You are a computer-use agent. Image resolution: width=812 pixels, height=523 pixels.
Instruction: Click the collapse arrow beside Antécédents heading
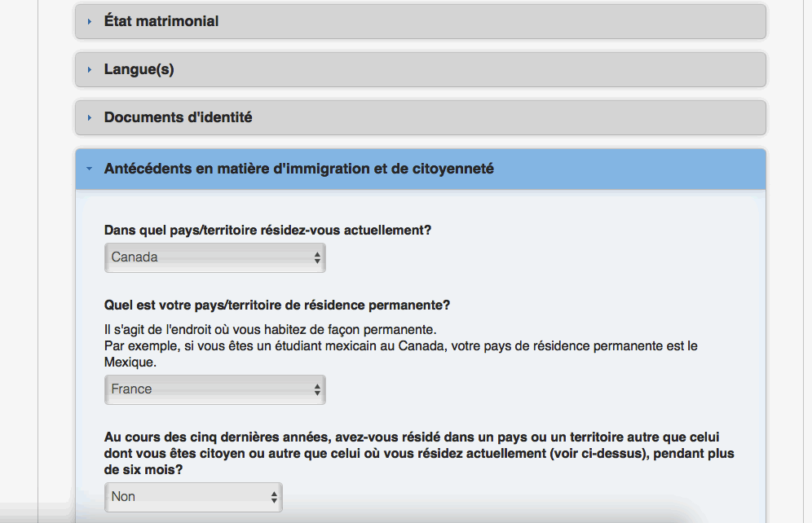click(90, 169)
